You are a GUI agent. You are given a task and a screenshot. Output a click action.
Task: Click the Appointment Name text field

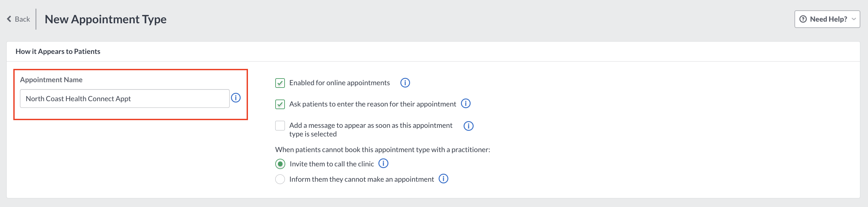point(125,99)
